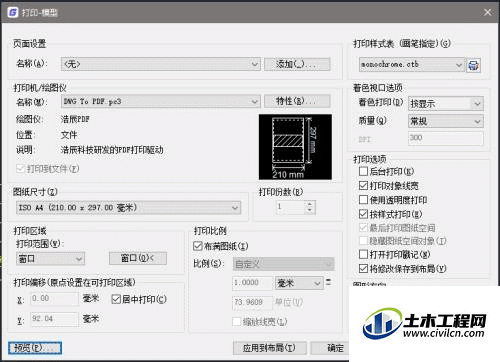Enable 使用透明度打印 checkbox
500x362 pixels.
point(363,200)
